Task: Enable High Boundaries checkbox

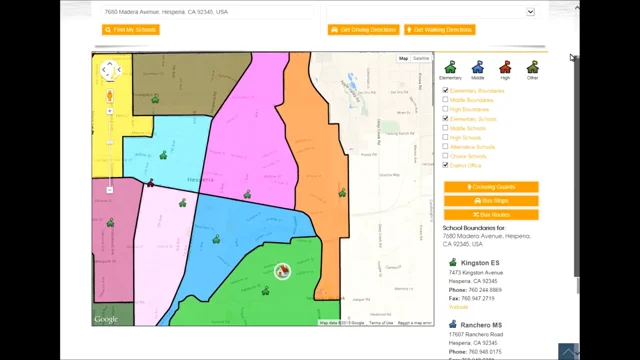Action: click(x=445, y=109)
